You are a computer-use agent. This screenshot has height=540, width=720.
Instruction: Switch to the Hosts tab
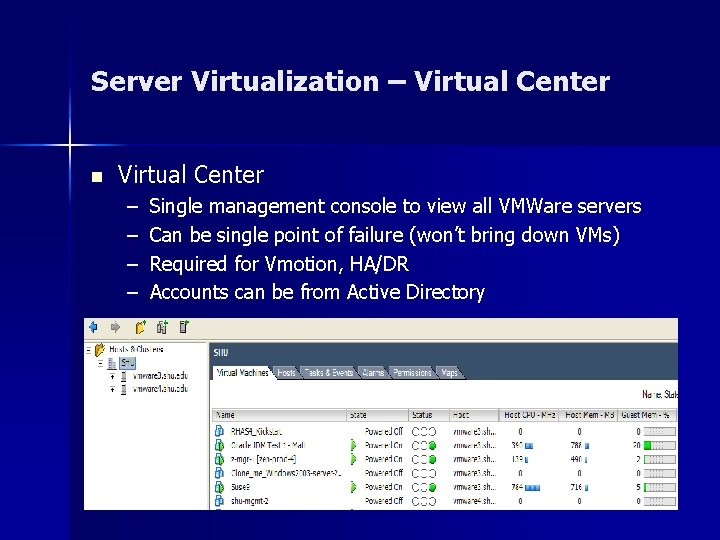[287, 372]
